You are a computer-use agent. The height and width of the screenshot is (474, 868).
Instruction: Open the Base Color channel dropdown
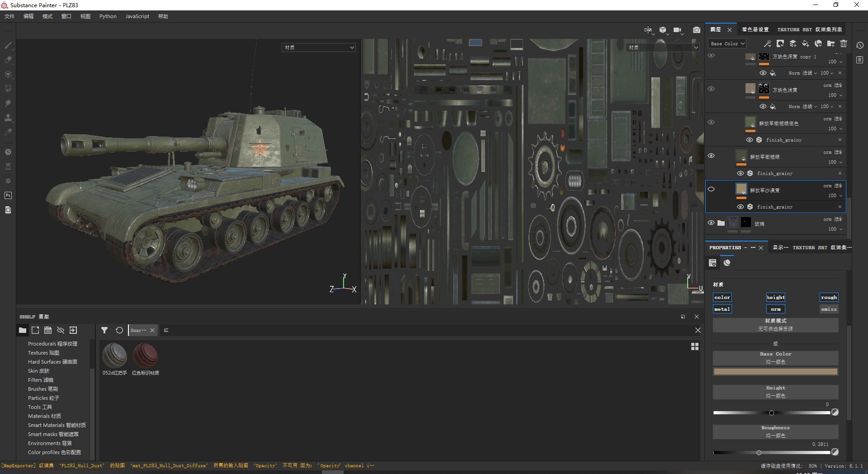tap(727, 43)
